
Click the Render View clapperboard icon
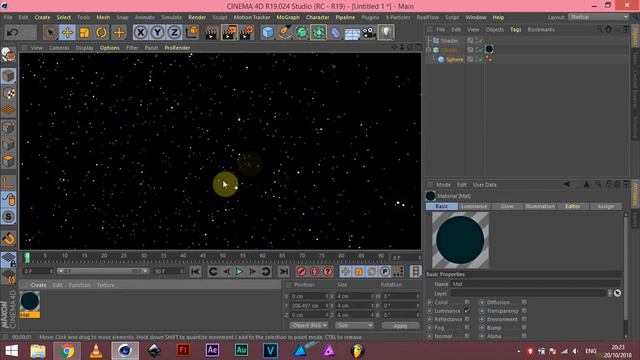pos(211,32)
